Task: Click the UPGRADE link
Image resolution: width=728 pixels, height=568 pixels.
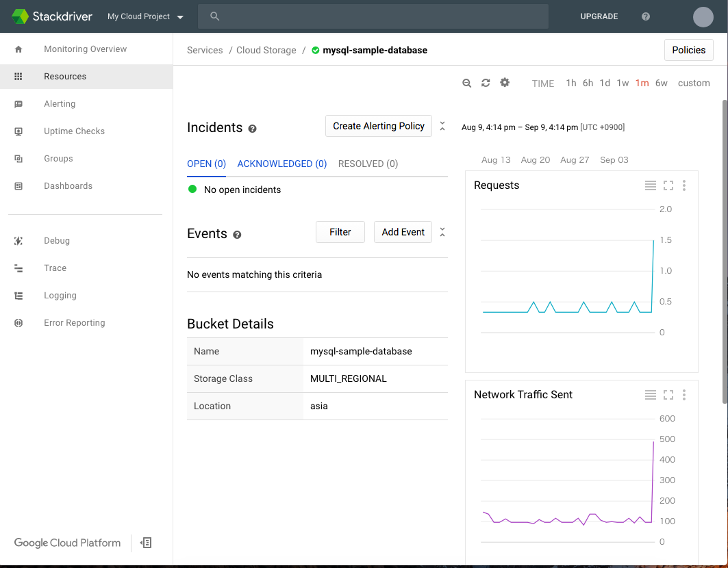Action: (x=599, y=16)
